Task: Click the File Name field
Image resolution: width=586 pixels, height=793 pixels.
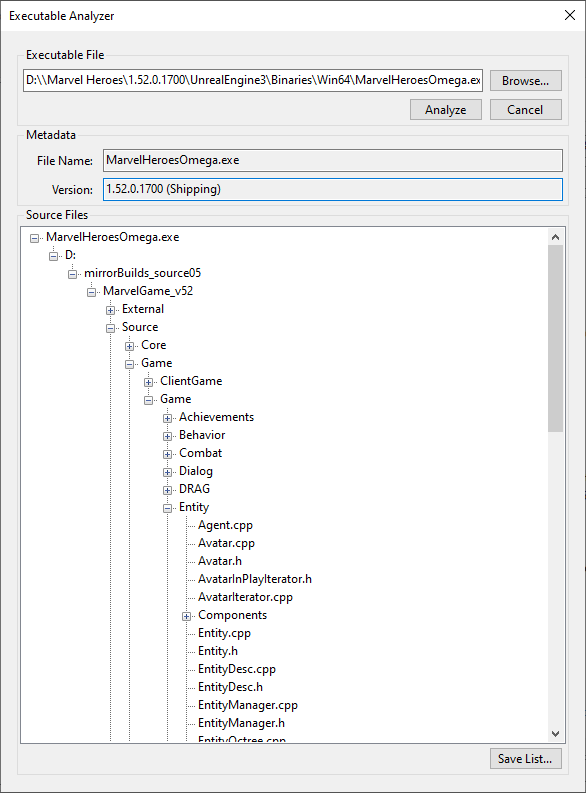Action: point(333,160)
